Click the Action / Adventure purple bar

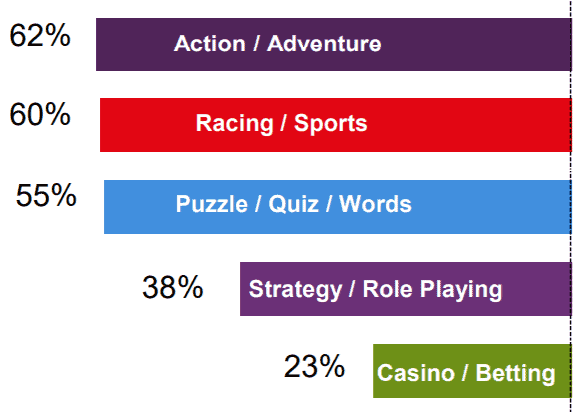(334, 44)
